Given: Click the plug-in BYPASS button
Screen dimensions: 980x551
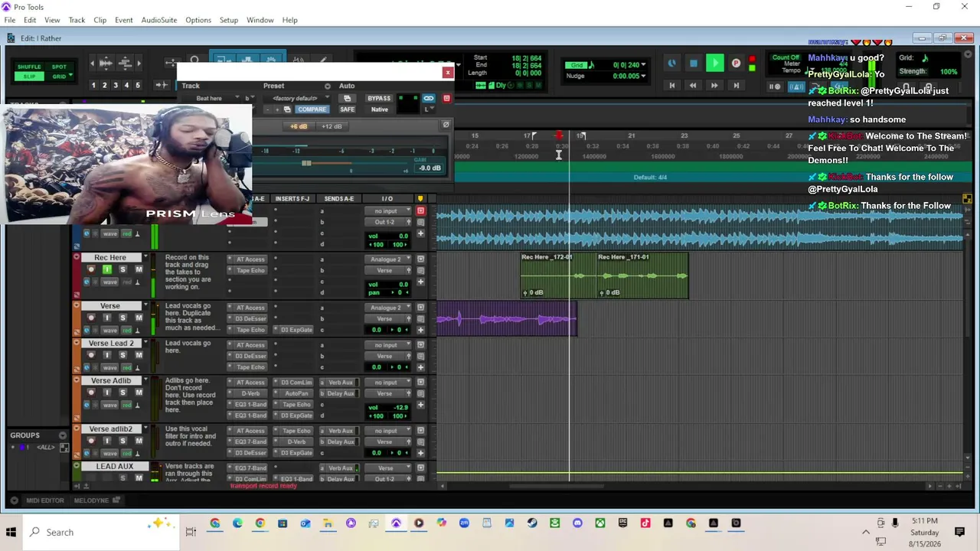Looking at the screenshot, I should (x=379, y=99).
